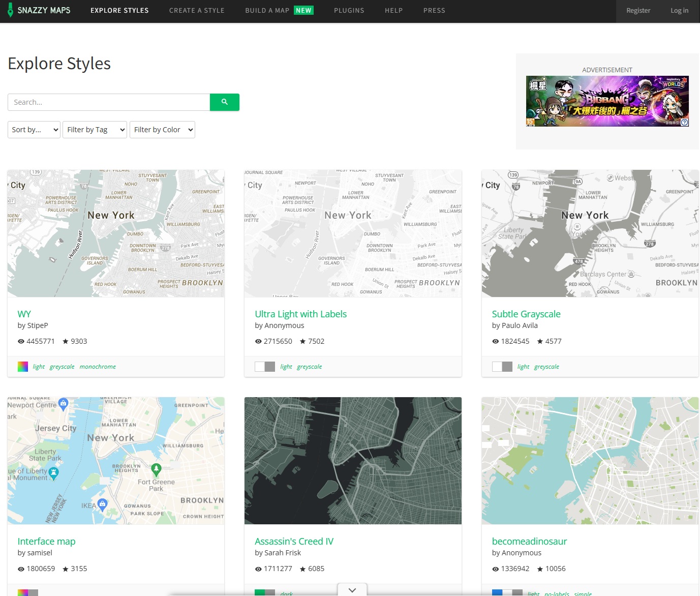The width and height of the screenshot is (700, 596).
Task: Open the Sort by dropdown
Action: click(34, 130)
